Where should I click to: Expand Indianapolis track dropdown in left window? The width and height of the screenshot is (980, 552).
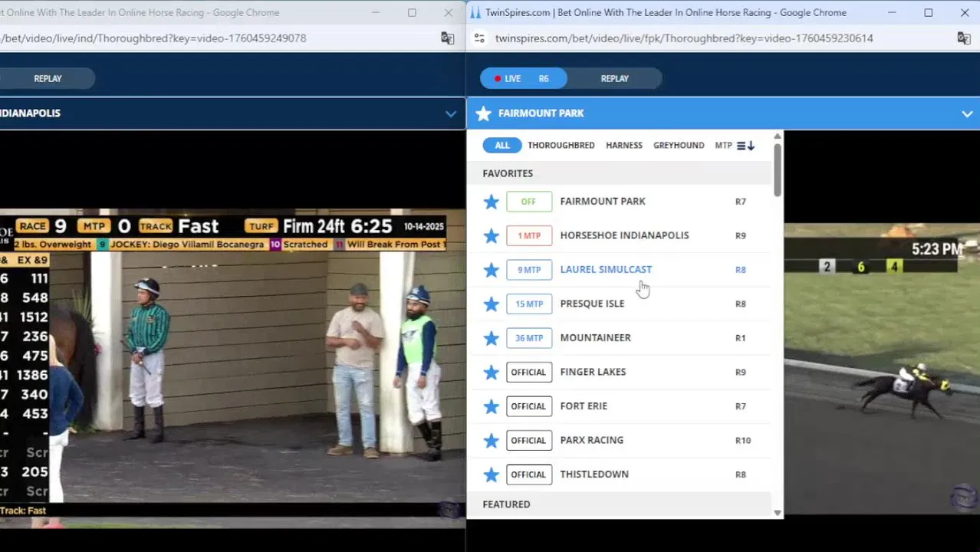coord(451,113)
